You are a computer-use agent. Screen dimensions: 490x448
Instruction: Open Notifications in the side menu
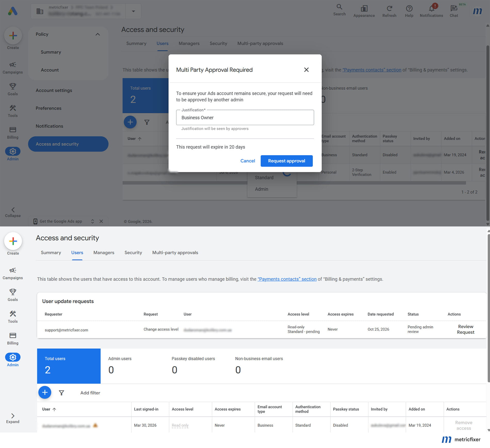[x=49, y=126]
